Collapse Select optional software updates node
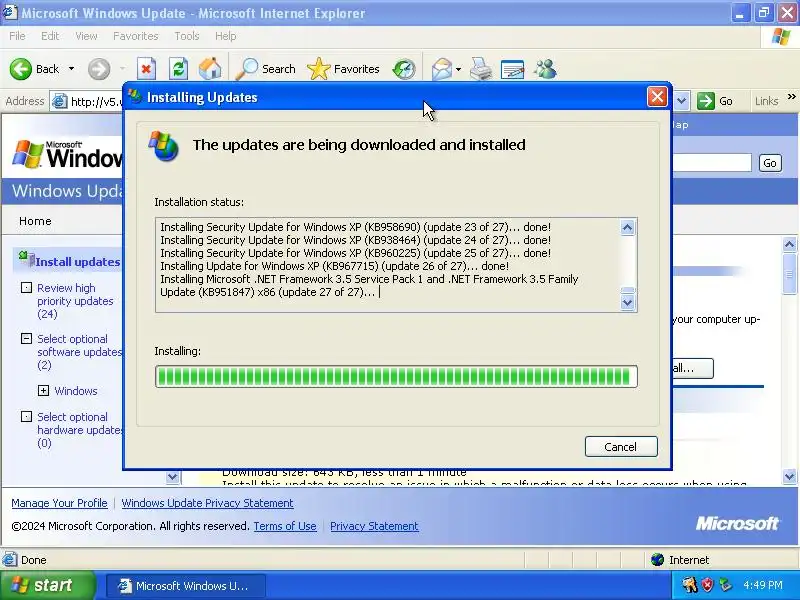Image resolution: width=800 pixels, height=600 pixels. coord(26,338)
